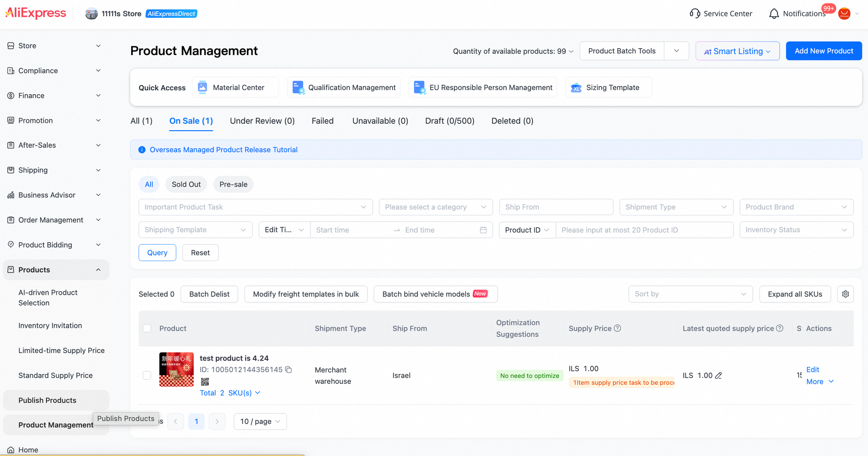Switch to the Under Review (0) tab
The height and width of the screenshot is (456, 868).
(x=262, y=121)
